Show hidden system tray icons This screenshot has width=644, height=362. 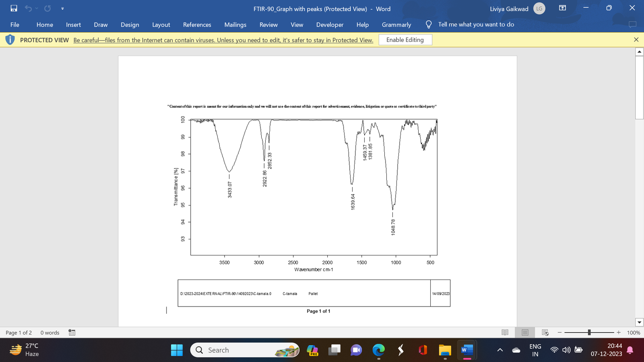point(500,350)
